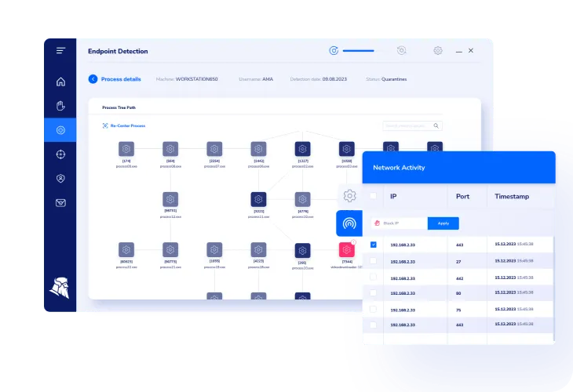Select dark process node PID 1327

click(x=302, y=149)
